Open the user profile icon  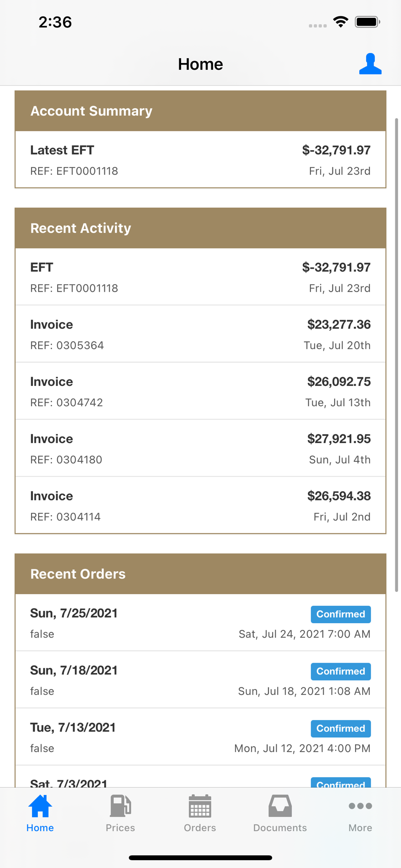click(370, 64)
